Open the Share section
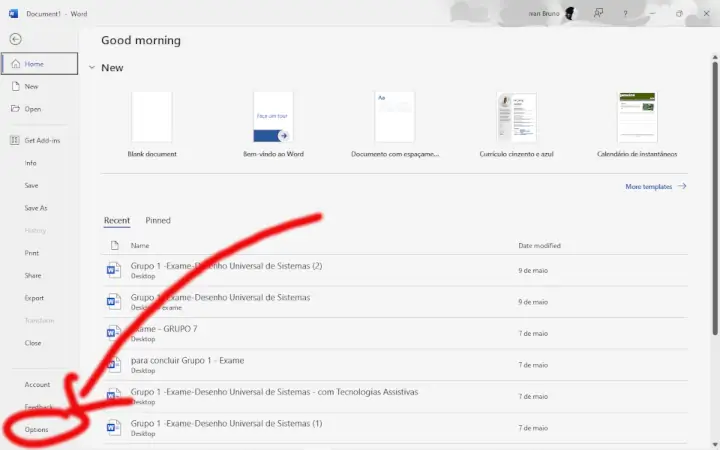Viewport: 720px width, 450px height. point(33,276)
